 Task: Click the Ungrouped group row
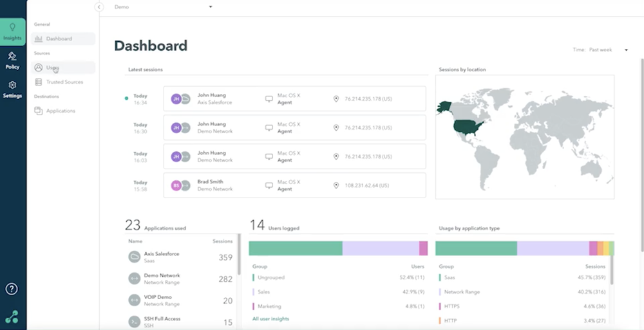pyautogui.click(x=339, y=277)
